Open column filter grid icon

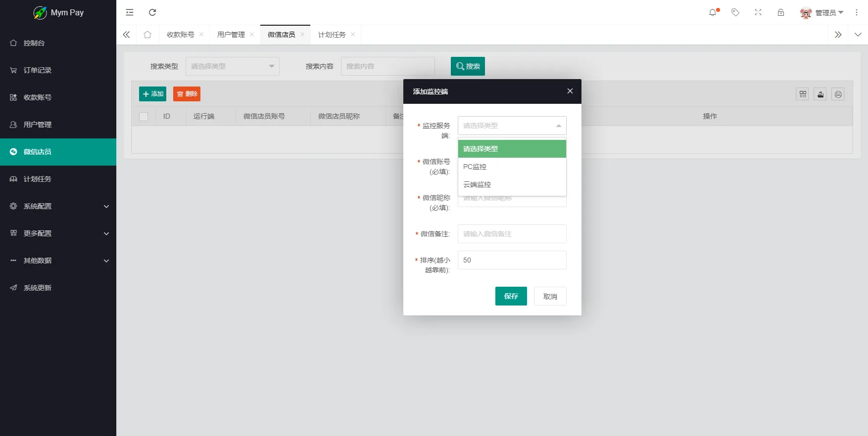803,94
